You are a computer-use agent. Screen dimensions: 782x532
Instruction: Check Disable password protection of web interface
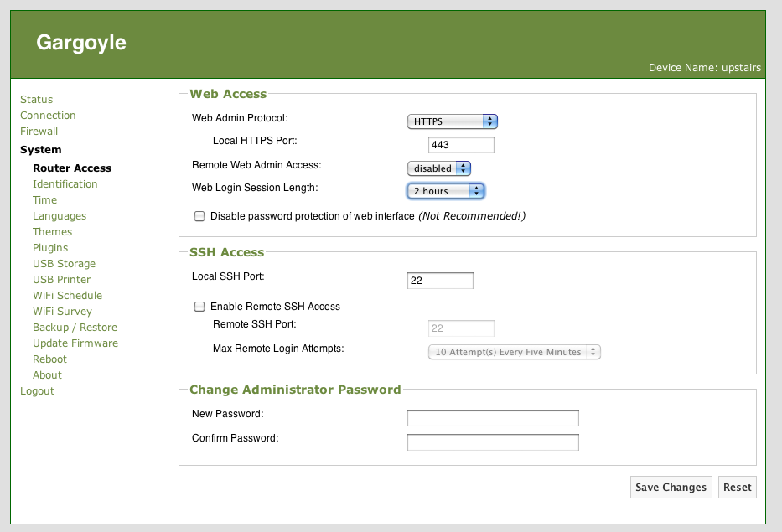[x=199, y=216]
